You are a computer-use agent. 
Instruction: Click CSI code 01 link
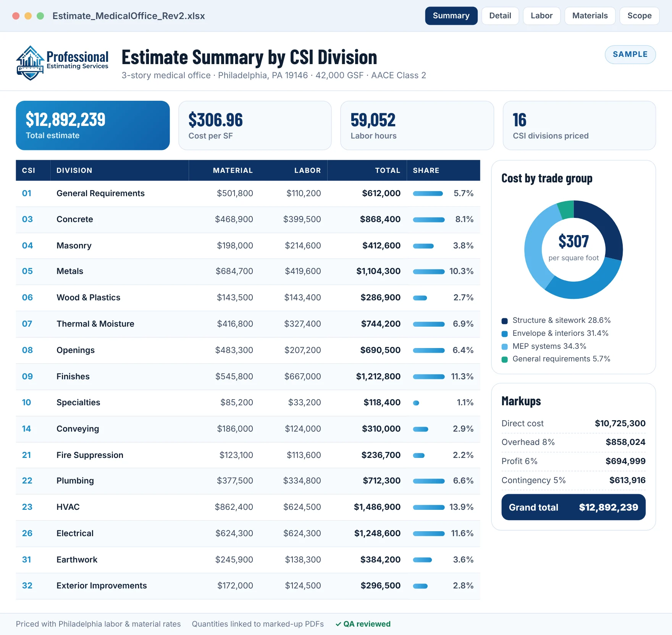(x=27, y=193)
